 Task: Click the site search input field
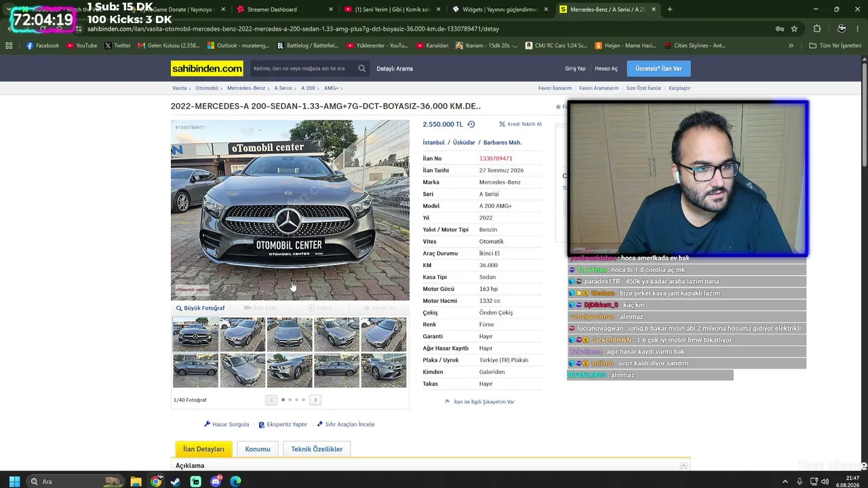[303, 68]
